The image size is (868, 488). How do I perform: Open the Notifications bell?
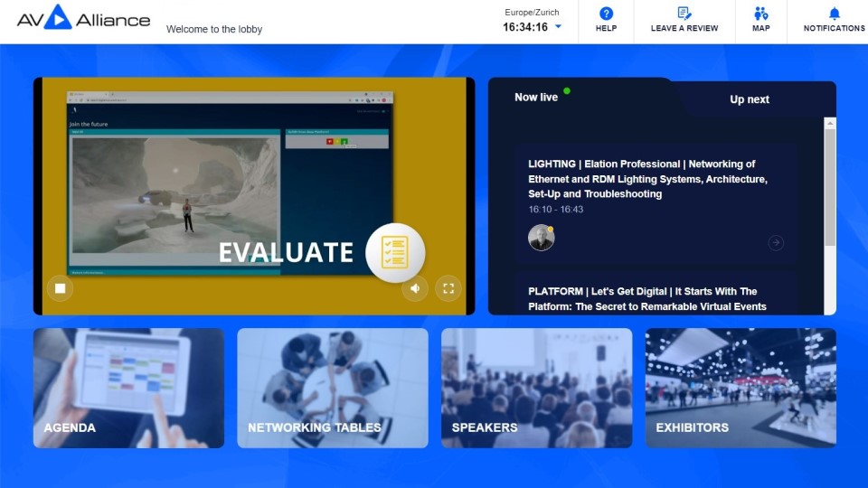tap(835, 14)
